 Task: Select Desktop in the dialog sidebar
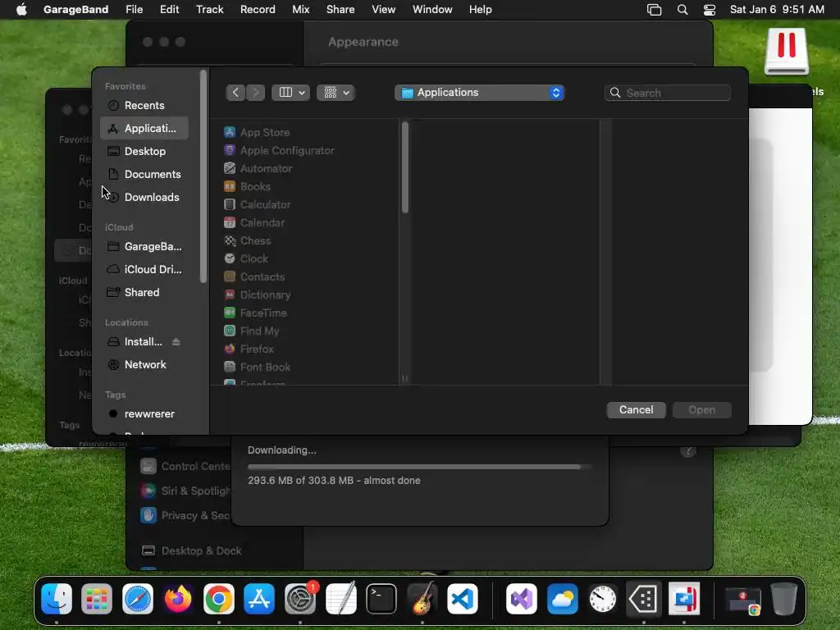point(144,151)
